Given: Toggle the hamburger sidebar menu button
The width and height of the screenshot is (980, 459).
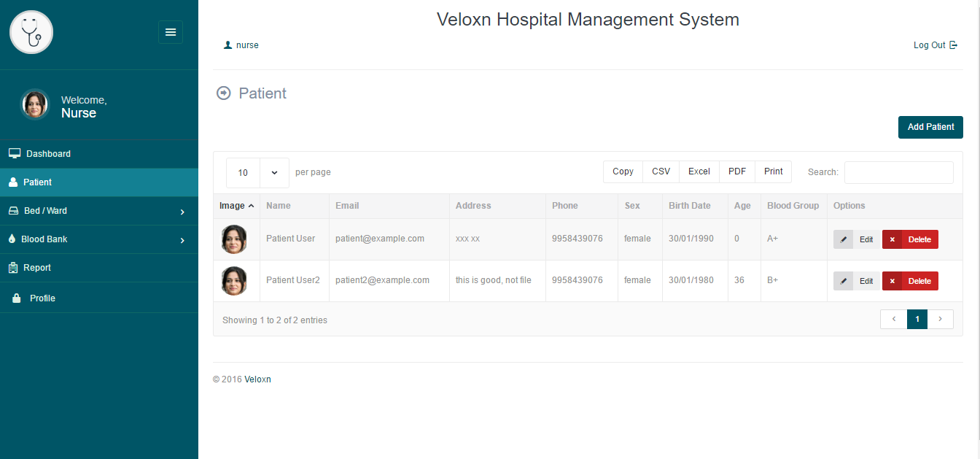Looking at the screenshot, I should 171,32.
